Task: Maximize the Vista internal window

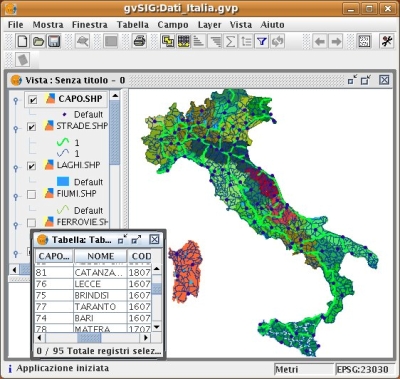Action: pos(366,80)
